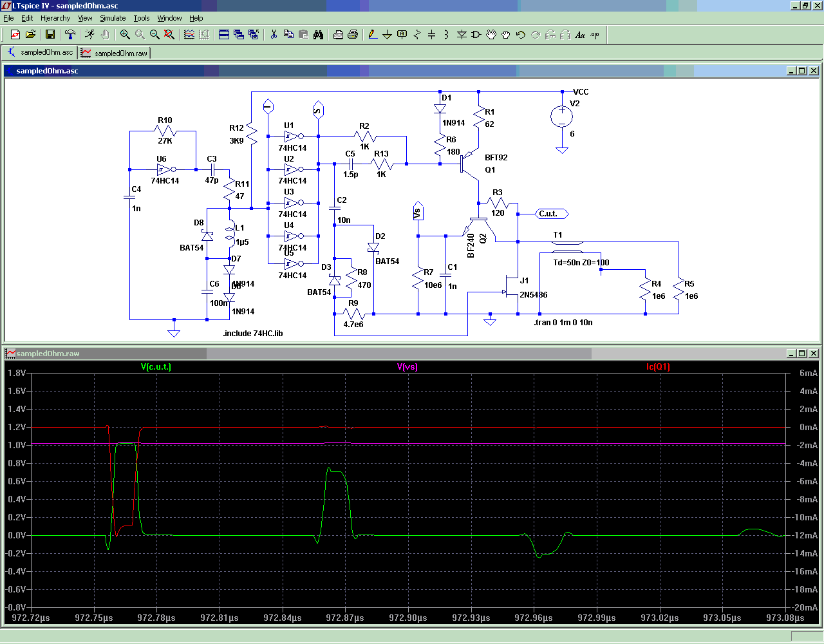The height and width of the screenshot is (644, 824).
Task: Place a Ground symbol using toolbar
Action: tap(388, 35)
